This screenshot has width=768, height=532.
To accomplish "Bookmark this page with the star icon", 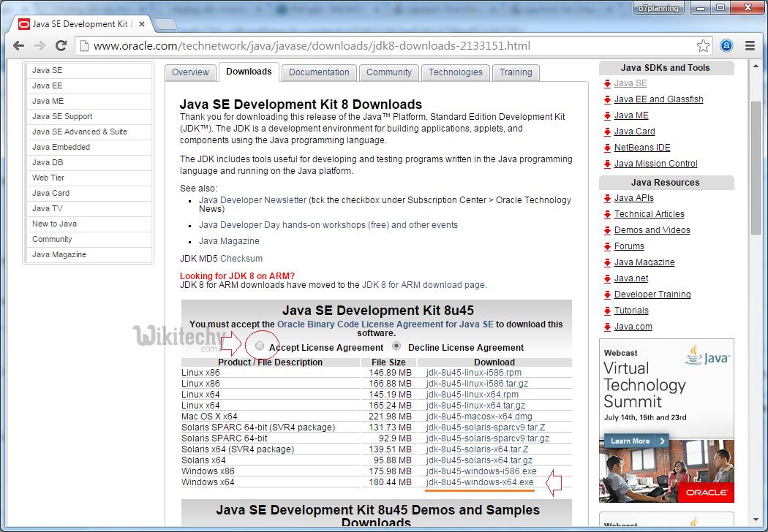I will (703, 46).
